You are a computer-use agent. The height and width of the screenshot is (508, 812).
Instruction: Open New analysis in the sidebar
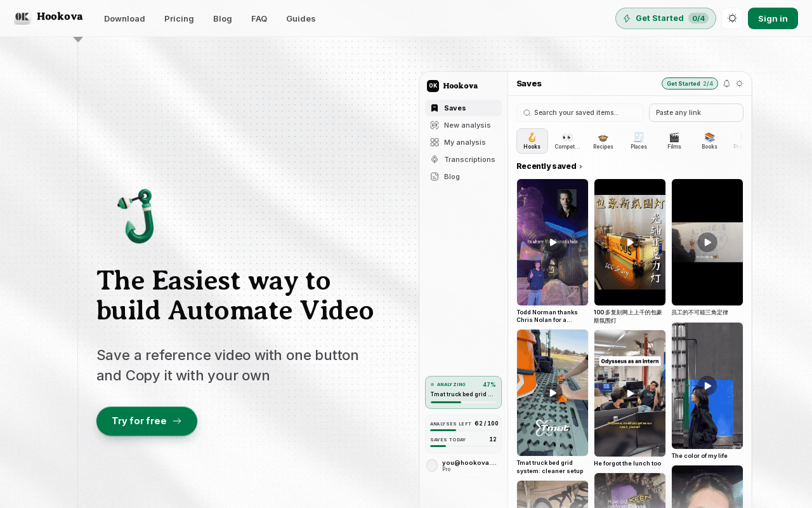[x=463, y=125]
